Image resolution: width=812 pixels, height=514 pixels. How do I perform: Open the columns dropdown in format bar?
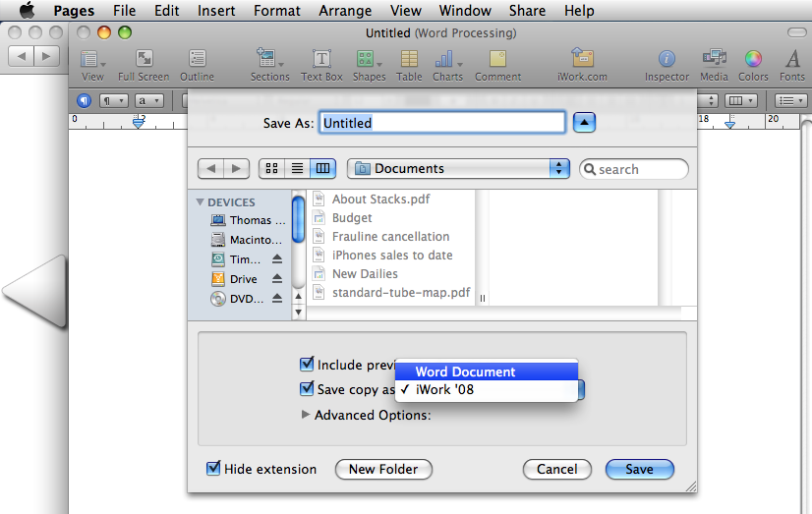[x=741, y=100]
